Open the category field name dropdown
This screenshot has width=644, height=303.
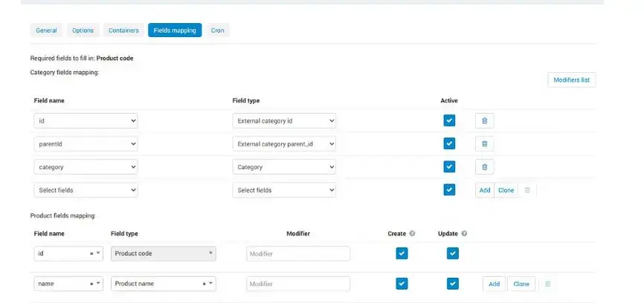click(86, 167)
